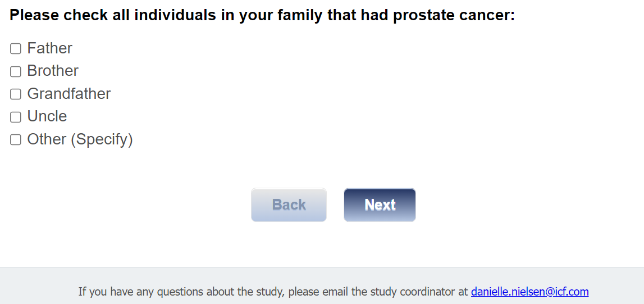Tick the Brother checkbox

coord(16,71)
